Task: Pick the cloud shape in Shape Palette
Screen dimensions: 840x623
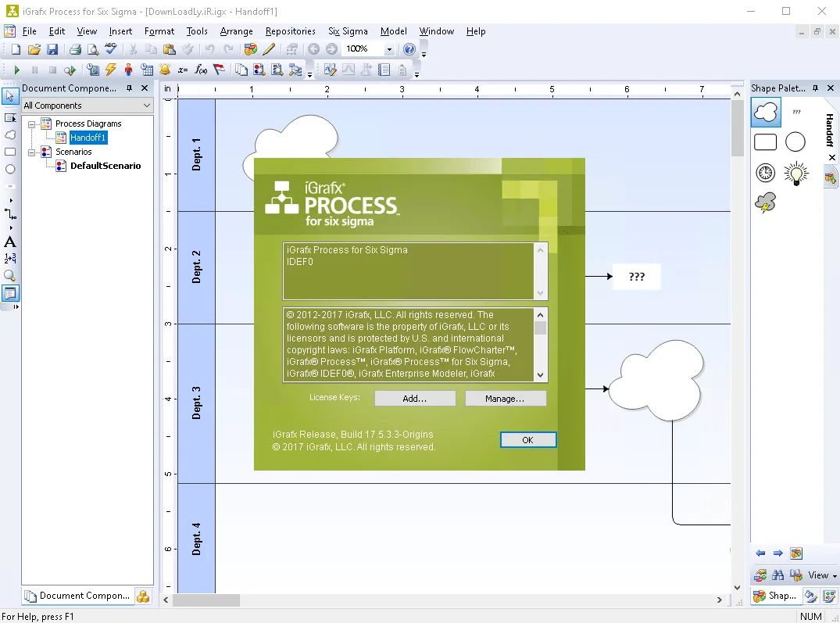Action: coord(766,112)
